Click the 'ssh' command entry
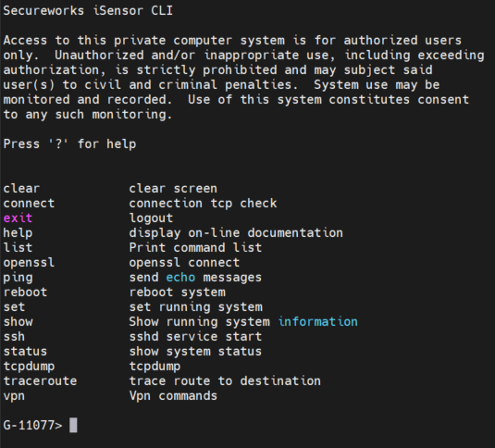 click(x=14, y=337)
